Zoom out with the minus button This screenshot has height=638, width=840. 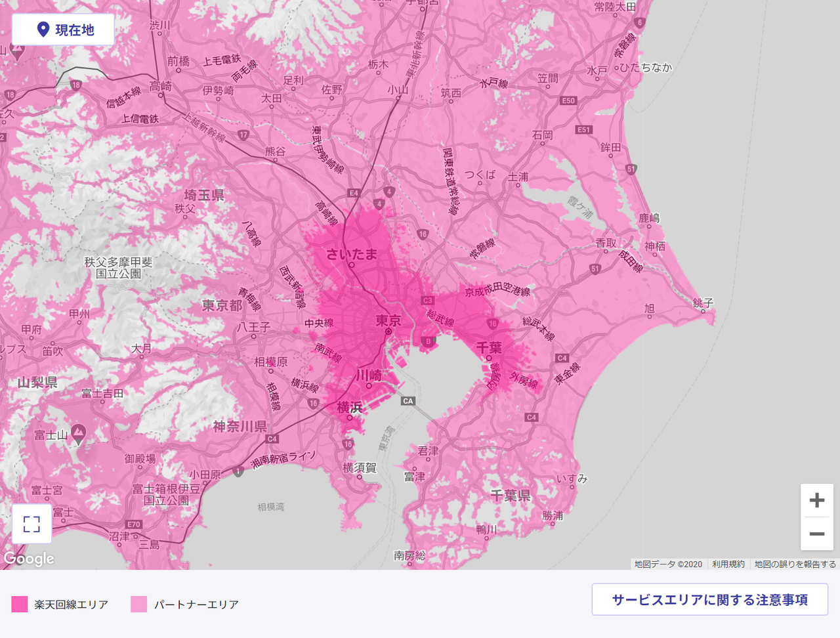coord(816,534)
